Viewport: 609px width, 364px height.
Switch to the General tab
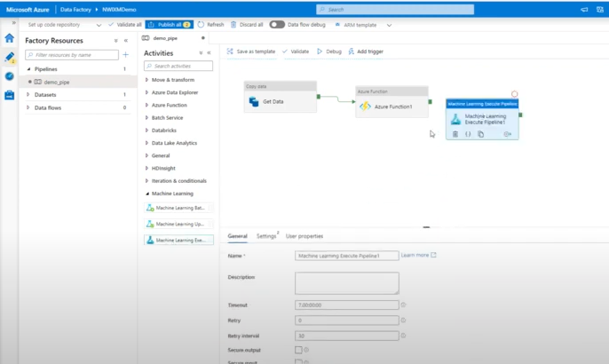(237, 236)
